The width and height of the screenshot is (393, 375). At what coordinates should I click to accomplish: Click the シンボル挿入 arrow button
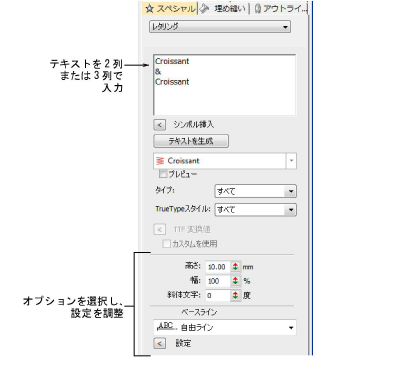coord(160,125)
